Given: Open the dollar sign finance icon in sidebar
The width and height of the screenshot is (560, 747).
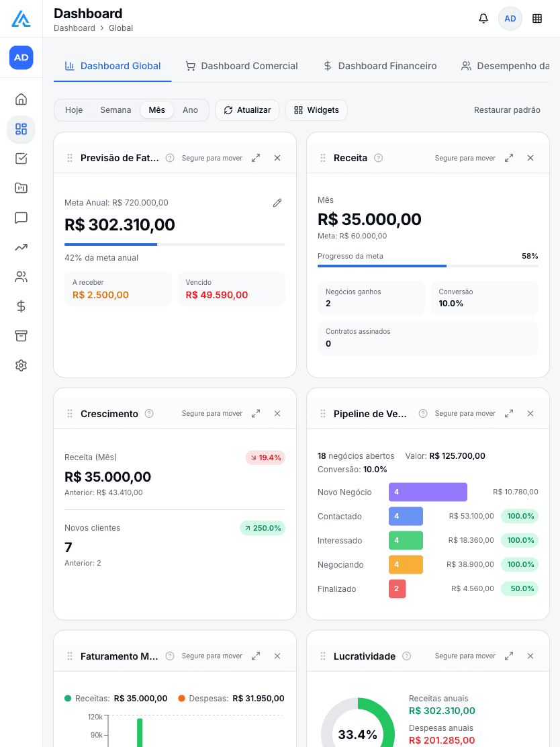Looking at the screenshot, I should 21,306.
